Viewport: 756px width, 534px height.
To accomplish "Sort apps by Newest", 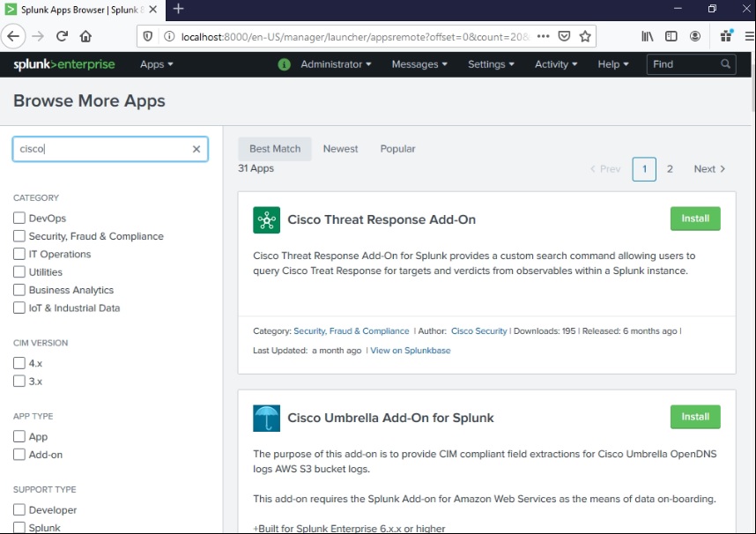I will 340,149.
